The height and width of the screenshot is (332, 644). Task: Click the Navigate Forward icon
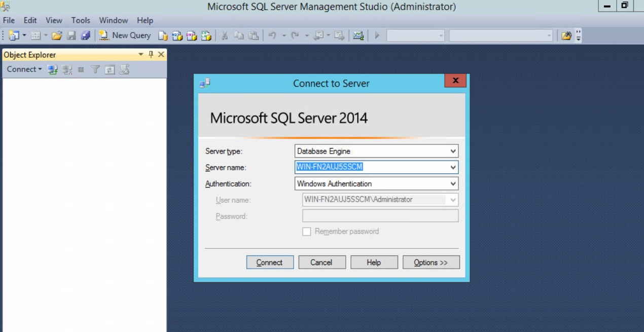(x=339, y=35)
